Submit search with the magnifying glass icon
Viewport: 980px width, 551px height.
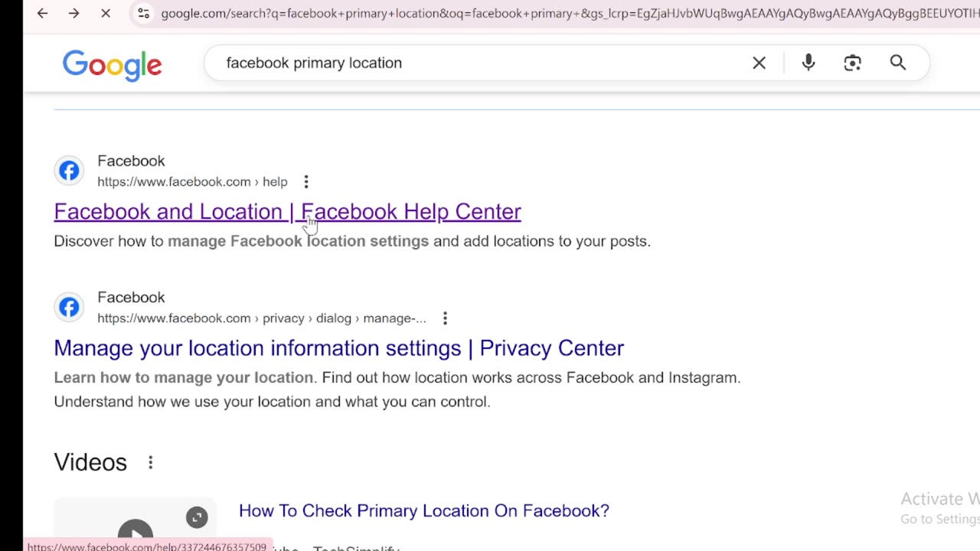(898, 63)
